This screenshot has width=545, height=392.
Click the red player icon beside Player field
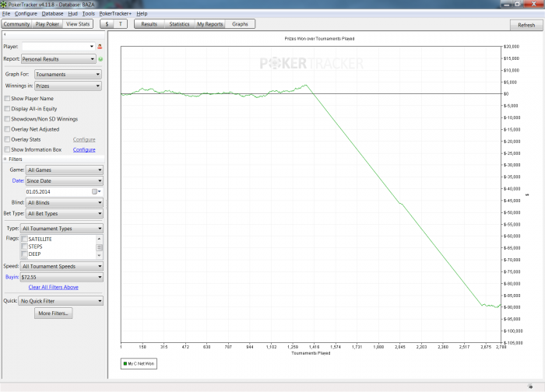point(100,47)
